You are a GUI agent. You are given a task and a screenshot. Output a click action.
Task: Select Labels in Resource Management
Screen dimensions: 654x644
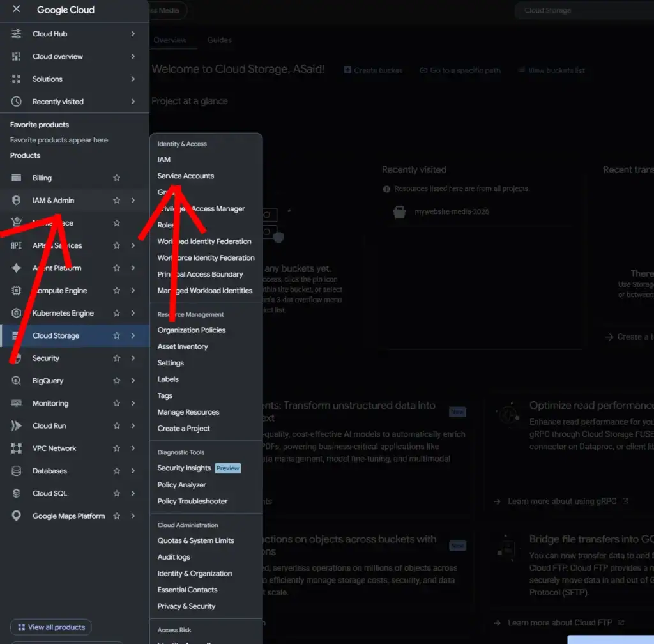pos(168,379)
